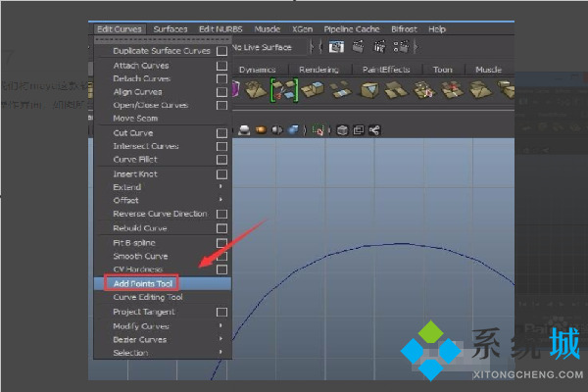Open option box for Duplicate Surface Curves
Image resolution: width=588 pixels, height=392 pixels.
(x=222, y=51)
